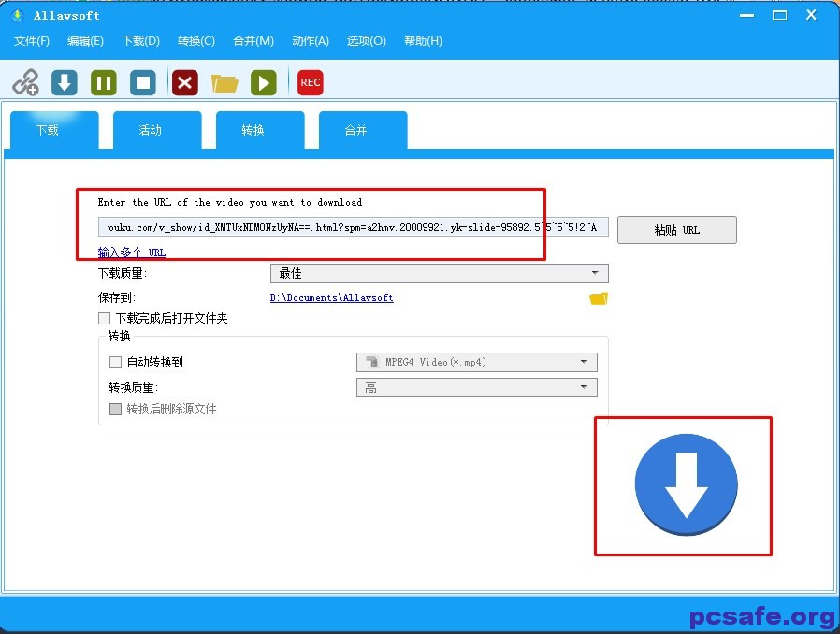840x634 pixels.
Task: Pause downloads with the green pause icon
Action: (104, 82)
